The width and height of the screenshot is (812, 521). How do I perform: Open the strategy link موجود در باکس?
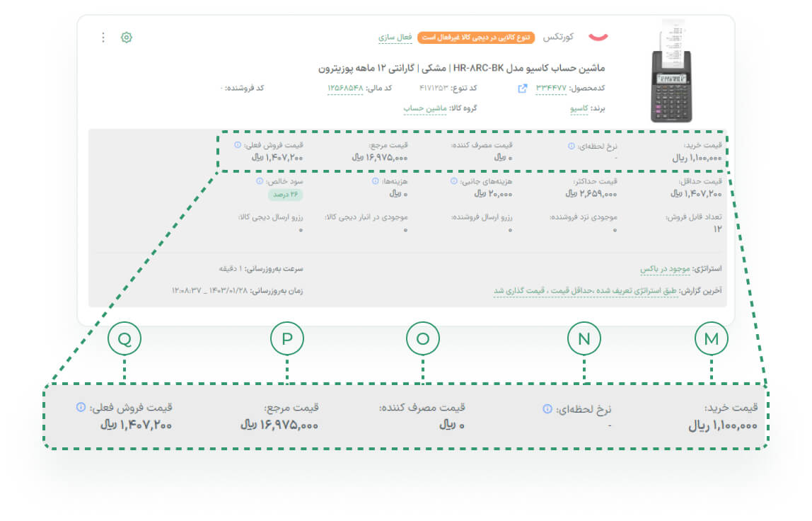[x=665, y=269]
